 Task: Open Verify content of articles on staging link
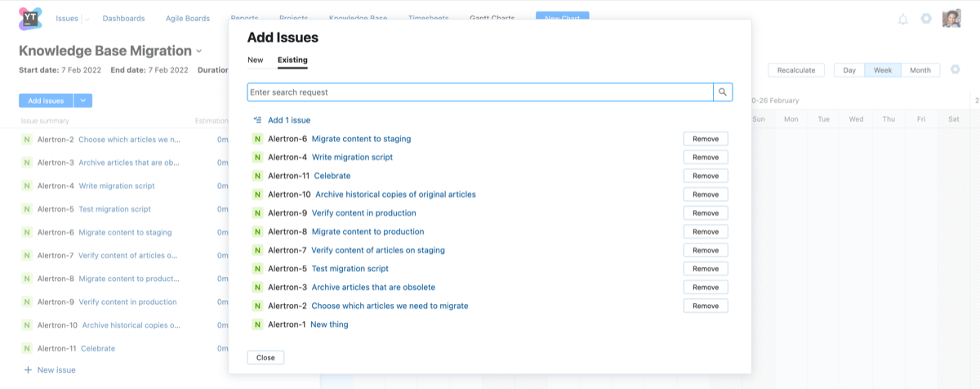[378, 250]
